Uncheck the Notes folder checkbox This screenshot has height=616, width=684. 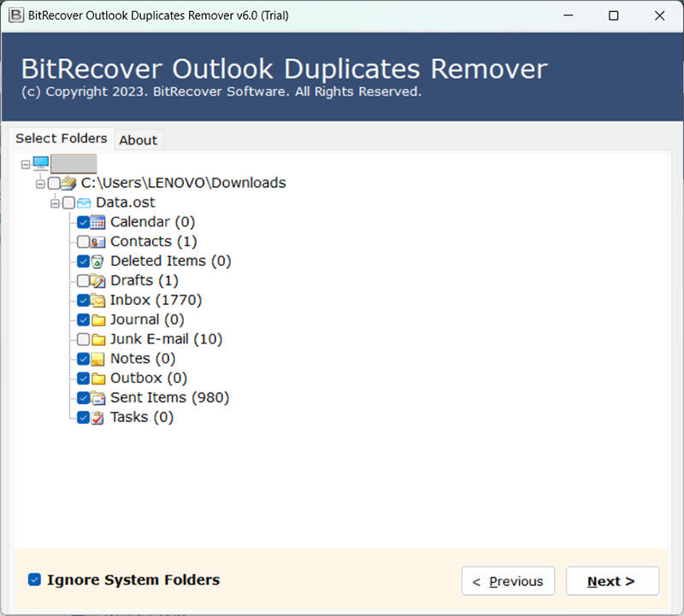tap(83, 359)
